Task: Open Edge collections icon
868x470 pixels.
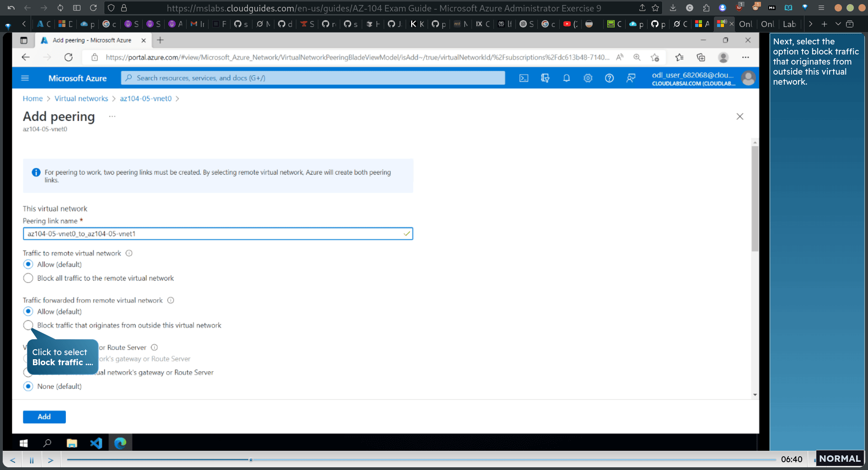Action: 701,57
